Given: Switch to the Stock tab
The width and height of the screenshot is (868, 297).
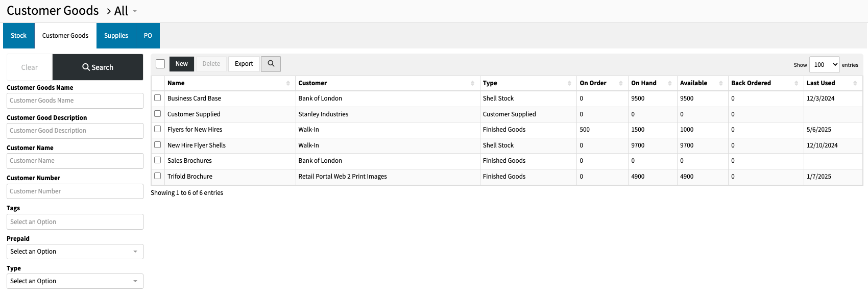Looking at the screenshot, I should pos(18,36).
